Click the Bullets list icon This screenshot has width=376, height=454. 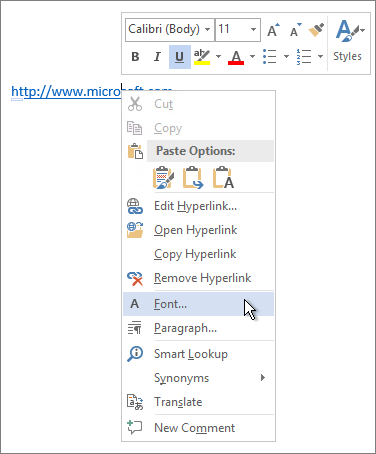270,57
